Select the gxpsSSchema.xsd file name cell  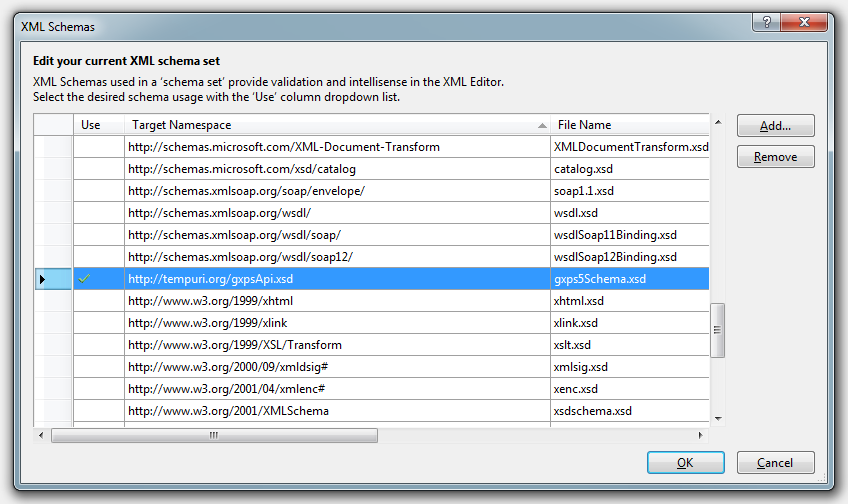click(x=630, y=279)
